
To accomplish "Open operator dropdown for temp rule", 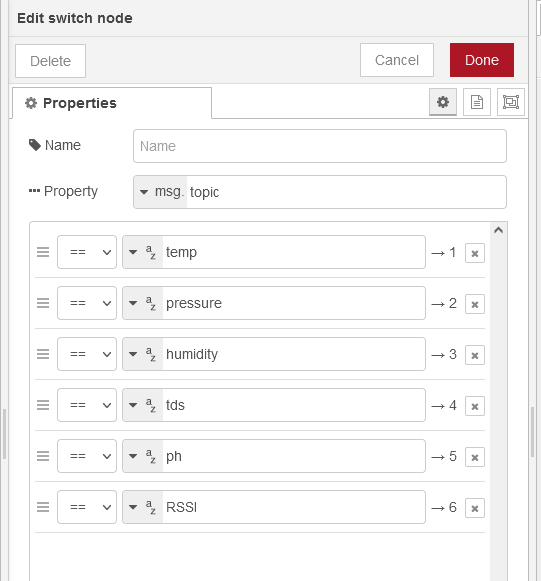I will coord(87,252).
